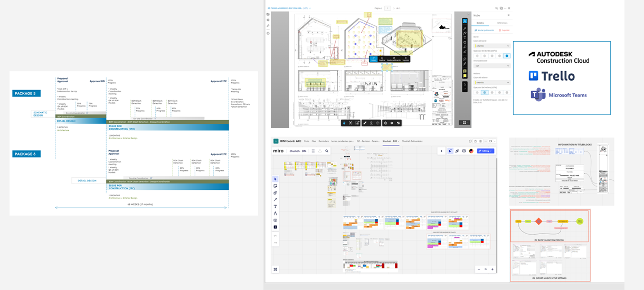Select the second fill opacity option
Viewport: 644px width, 290px height.
point(485,92)
